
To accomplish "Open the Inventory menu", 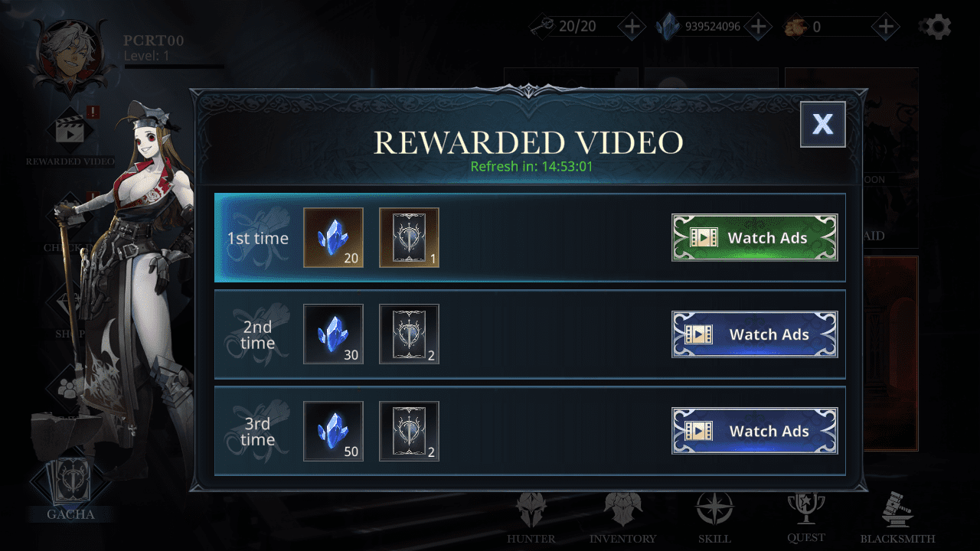I will click(622, 518).
